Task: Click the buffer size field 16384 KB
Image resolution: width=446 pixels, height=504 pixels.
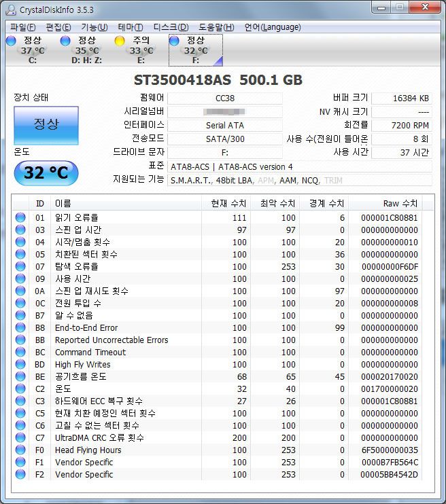Action: [402, 98]
